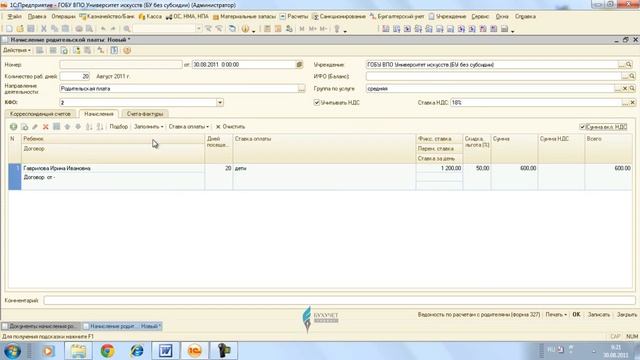Cut with the scissors toolbar icon
Image resolution: width=640 pixels, height=360 pixels.
pos(44,29)
